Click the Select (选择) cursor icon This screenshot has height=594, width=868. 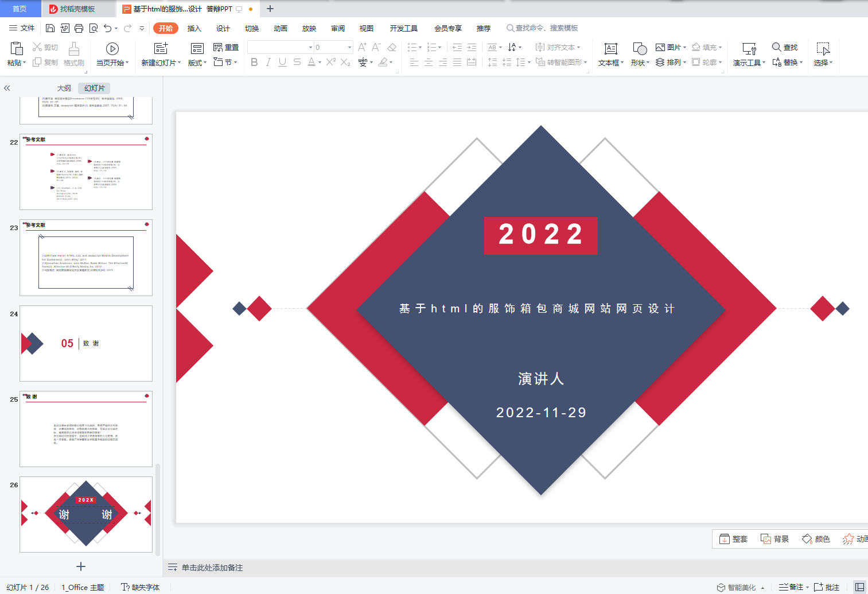[823, 49]
